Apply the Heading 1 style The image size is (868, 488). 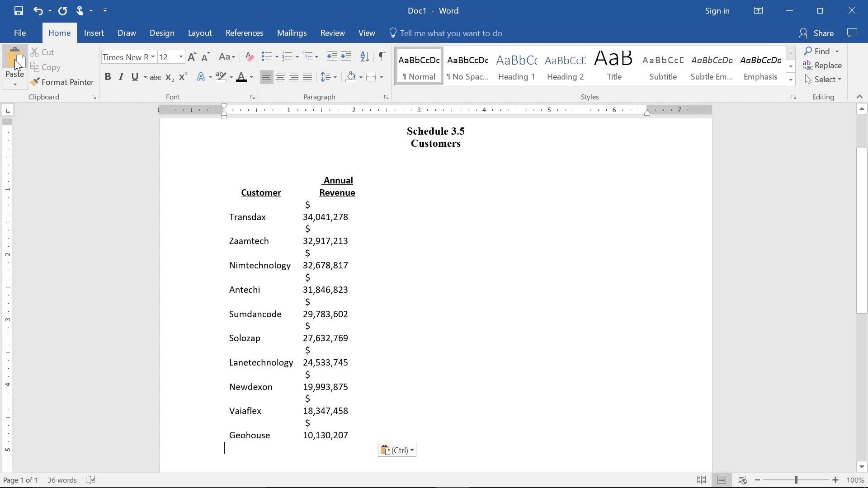pos(516,66)
